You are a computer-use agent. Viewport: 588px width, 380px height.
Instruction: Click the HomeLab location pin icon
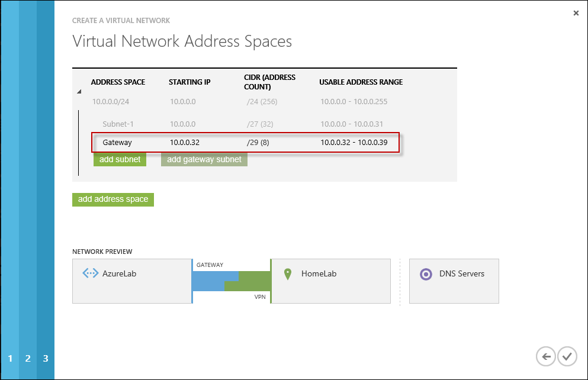pos(288,274)
